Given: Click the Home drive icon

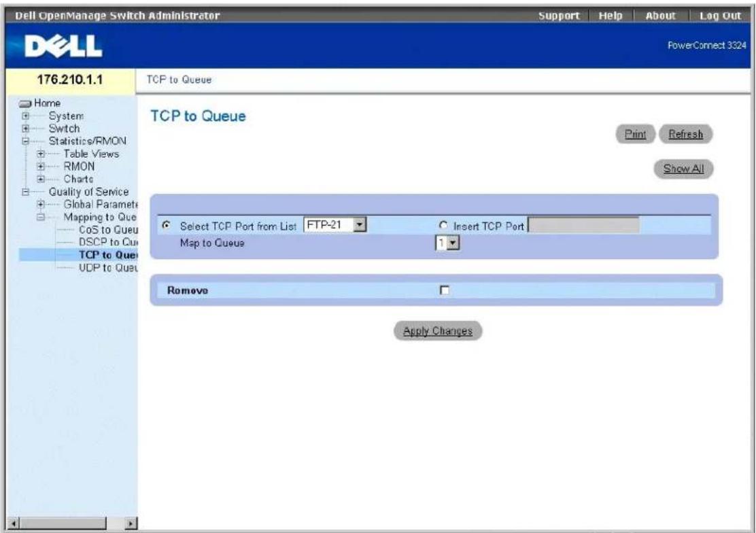Looking at the screenshot, I should pos(25,104).
